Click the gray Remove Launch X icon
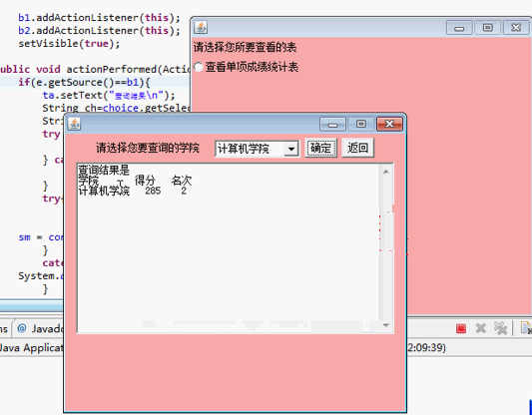Screen dimensions: 532x415 pos(481,328)
